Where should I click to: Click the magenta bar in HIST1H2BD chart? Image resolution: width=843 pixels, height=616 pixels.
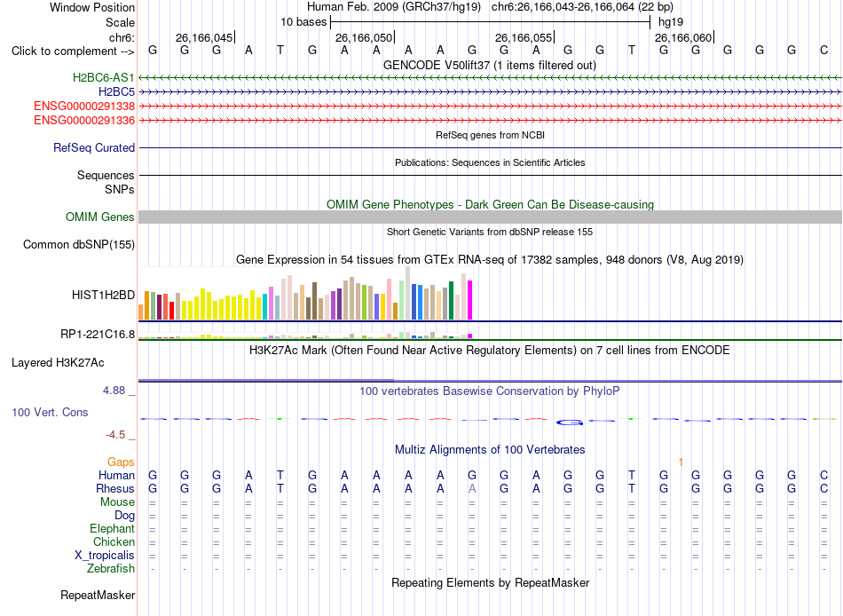point(470,300)
